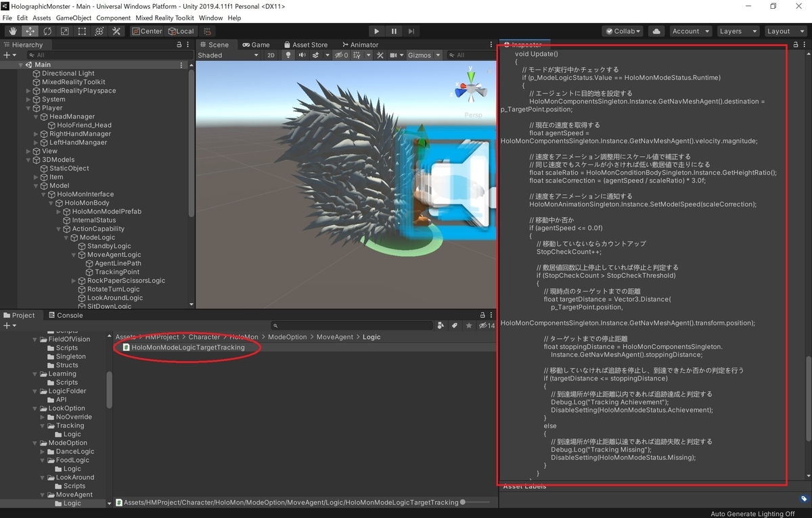This screenshot has height=518, width=812.
Task: Toggle pivot mode Center button
Action: pyautogui.click(x=147, y=31)
